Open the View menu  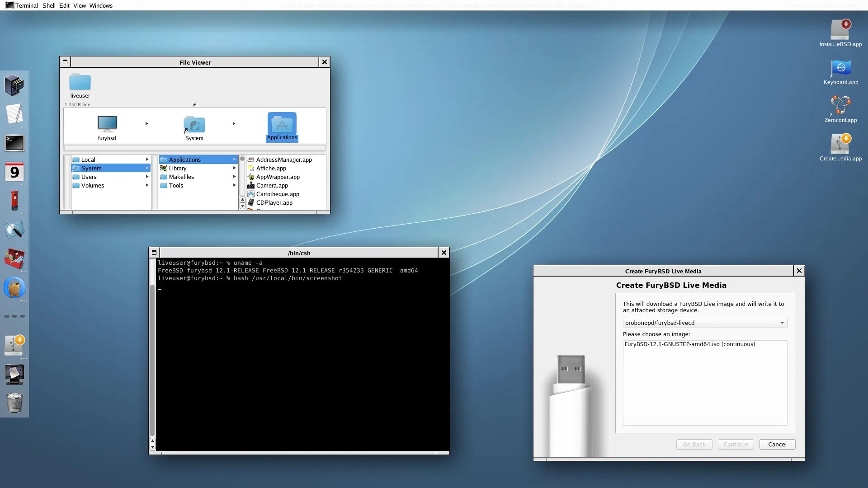pyautogui.click(x=80, y=5)
